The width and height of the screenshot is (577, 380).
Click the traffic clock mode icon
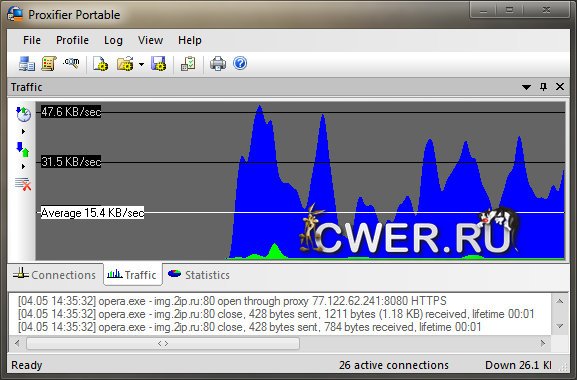pyautogui.click(x=23, y=114)
